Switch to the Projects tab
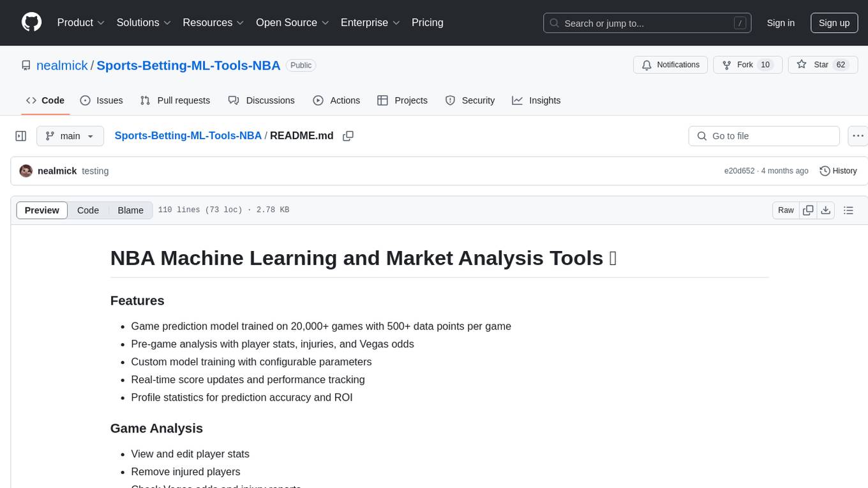 [x=402, y=100]
